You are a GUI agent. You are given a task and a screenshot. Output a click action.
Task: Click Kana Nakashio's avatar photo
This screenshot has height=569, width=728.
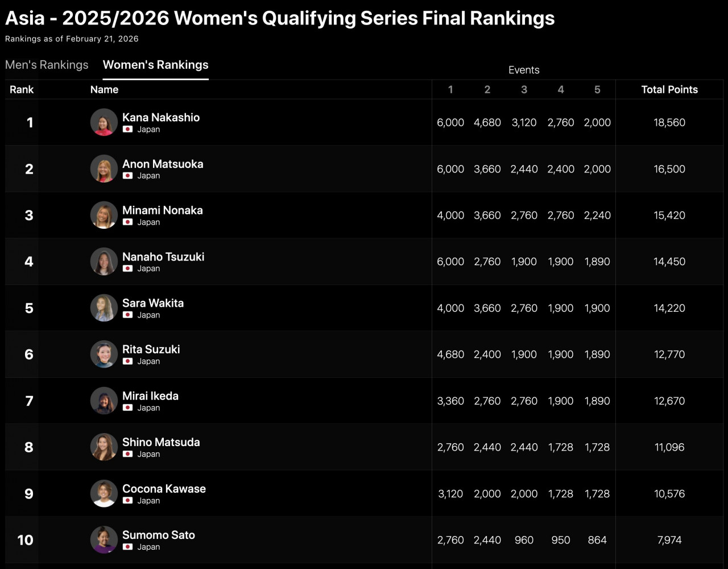[x=104, y=122]
